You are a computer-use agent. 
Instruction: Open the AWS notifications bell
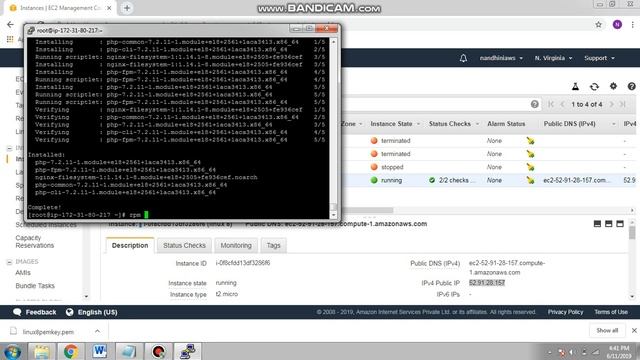[x=463, y=58]
